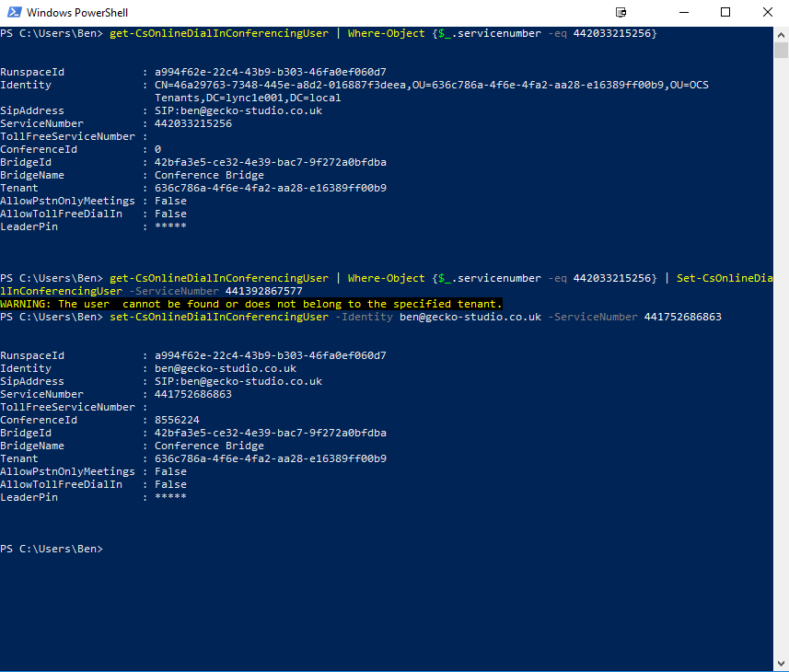Click the scrollbar up arrow
This screenshot has height=672, width=789.
[x=781, y=35]
